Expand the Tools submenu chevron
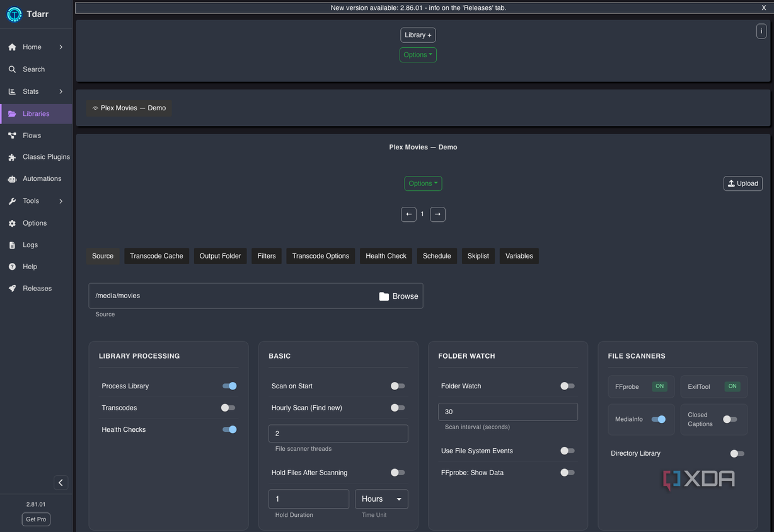 (x=61, y=201)
